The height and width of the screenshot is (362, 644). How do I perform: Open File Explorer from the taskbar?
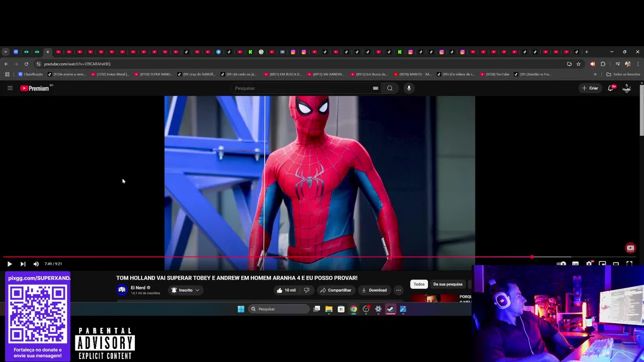click(x=329, y=309)
